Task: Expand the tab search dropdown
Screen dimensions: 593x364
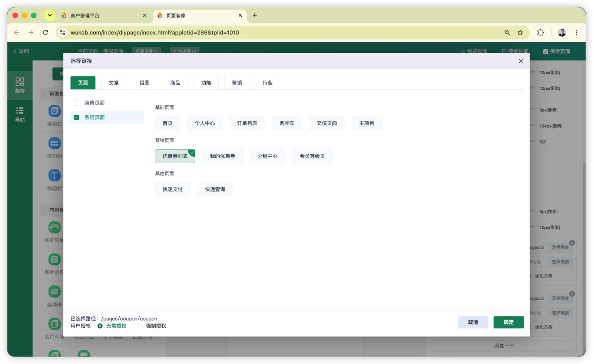Action: (x=50, y=16)
